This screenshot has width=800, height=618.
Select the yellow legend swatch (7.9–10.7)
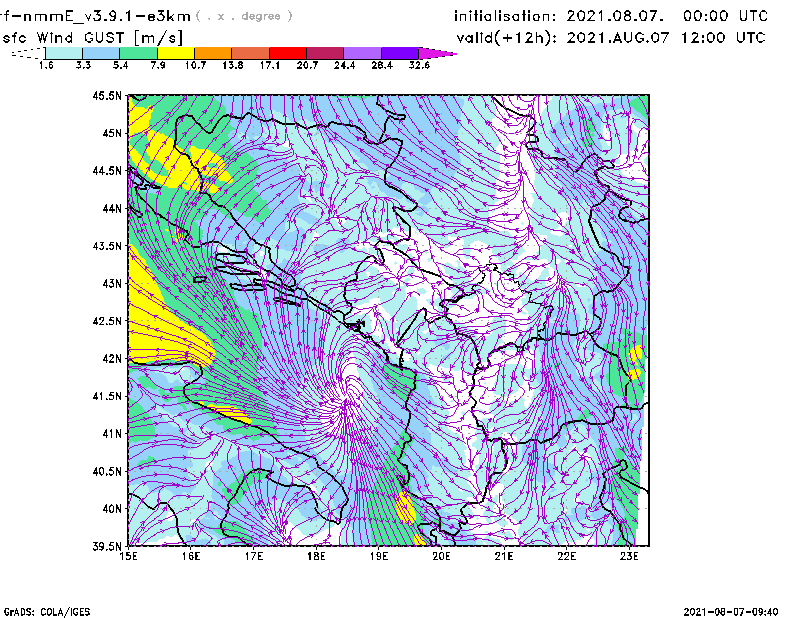pyautogui.click(x=176, y=53)
